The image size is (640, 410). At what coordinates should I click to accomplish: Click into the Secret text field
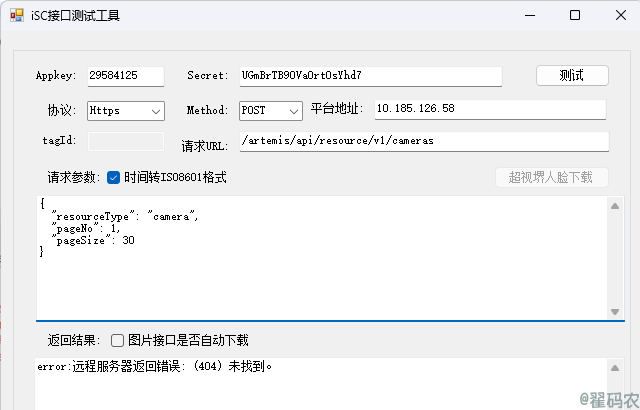coord(371,76)
